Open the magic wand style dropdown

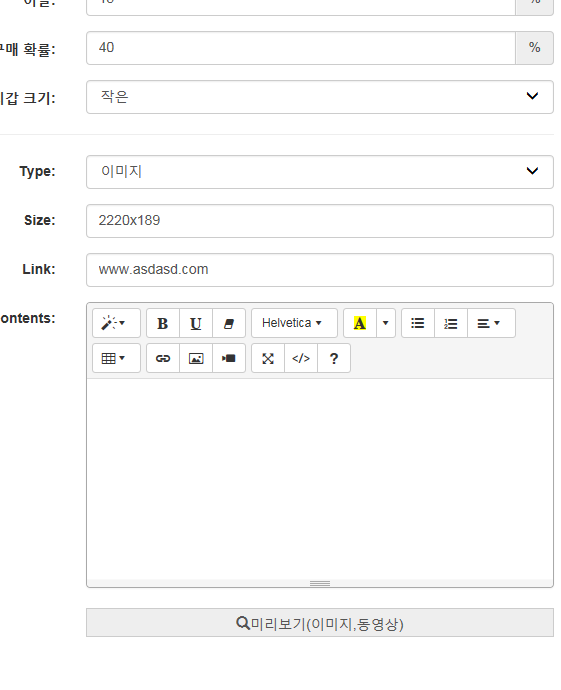[x=116, y=323]
